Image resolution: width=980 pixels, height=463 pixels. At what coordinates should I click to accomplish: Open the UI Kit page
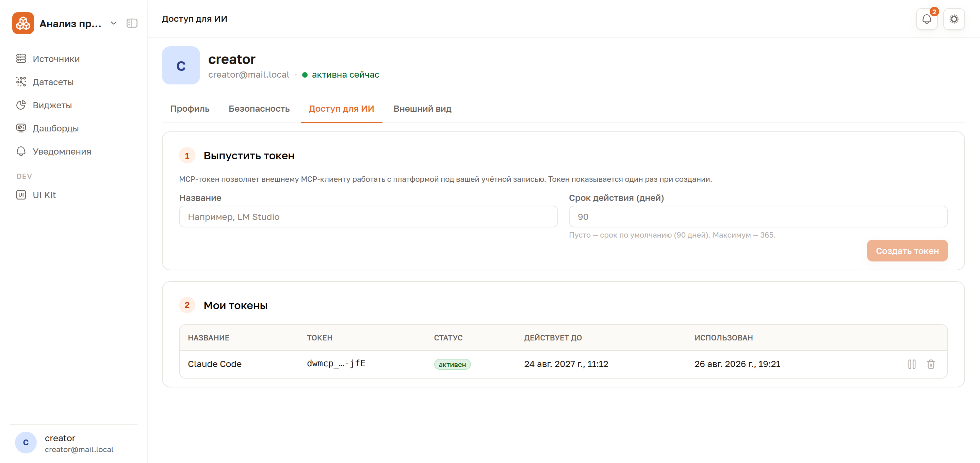(x=74, y=195)
